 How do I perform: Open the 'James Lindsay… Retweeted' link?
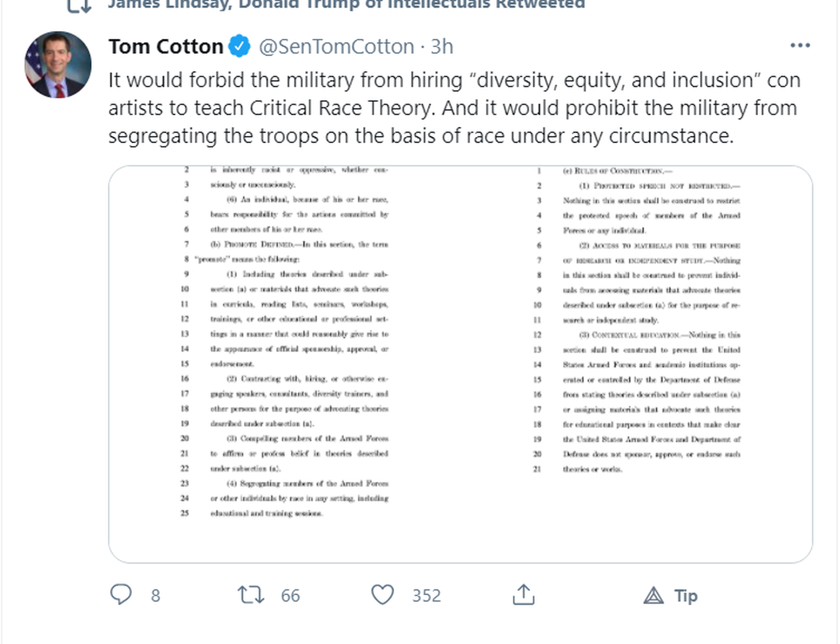click(346, 5)
